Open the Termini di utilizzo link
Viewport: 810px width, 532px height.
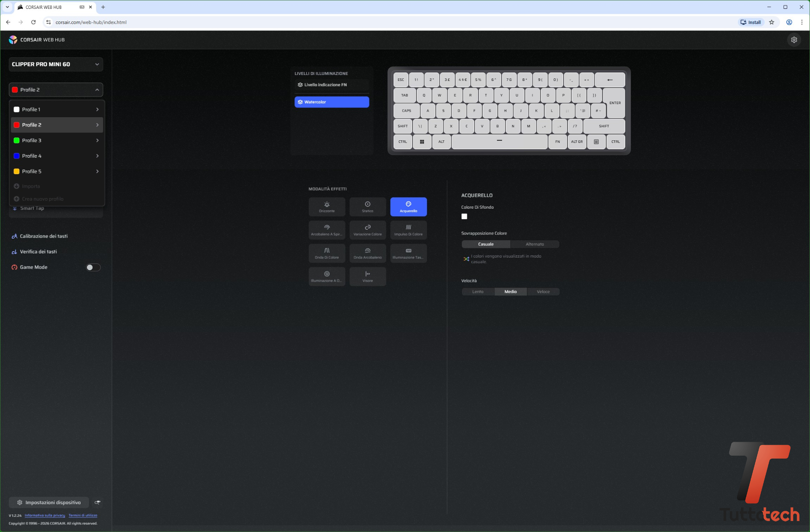click(83, 516)
